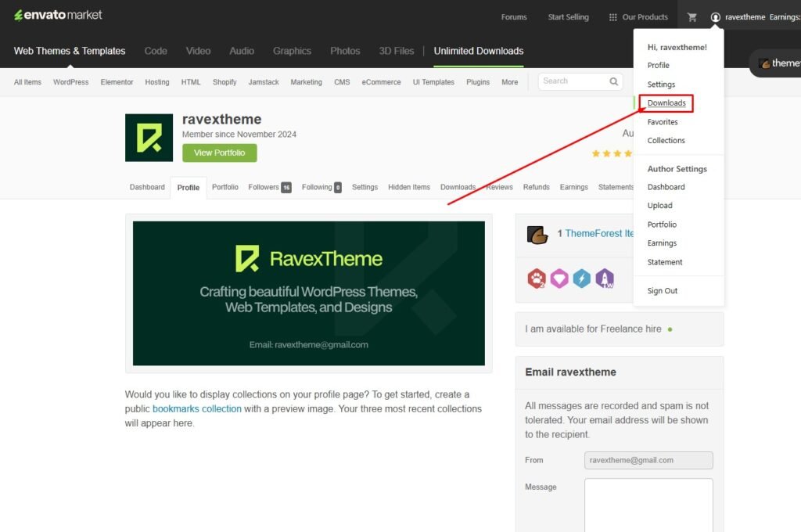Click the Followers count badge
The height and width of the screenshot is (532, 801).
286,188
